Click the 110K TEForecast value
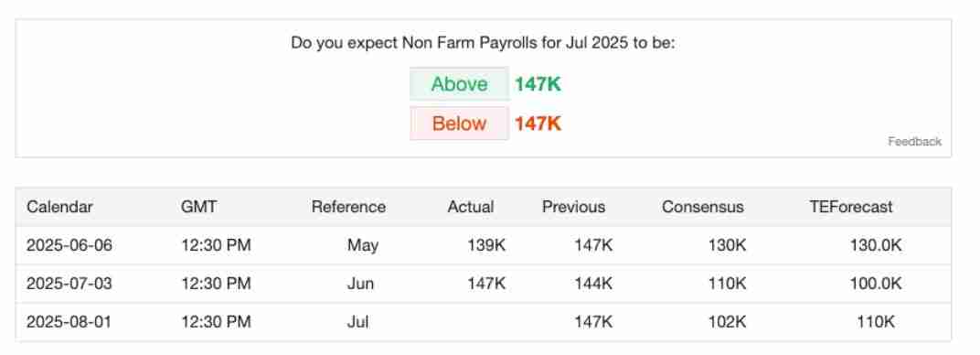This screenshot has height=355, width=980. (x=876, y=322)
